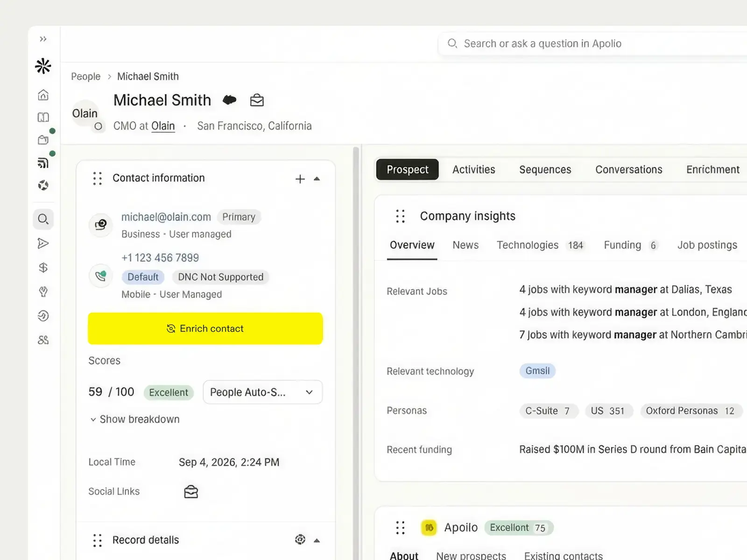Collapse the Record details section

point(317,540)
